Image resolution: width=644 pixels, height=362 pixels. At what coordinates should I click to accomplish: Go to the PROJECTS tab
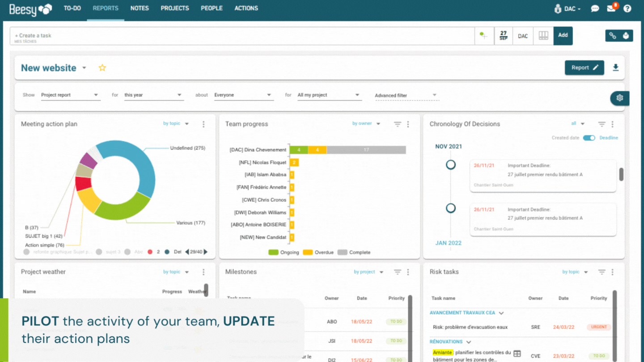click(x=175, y=8)
